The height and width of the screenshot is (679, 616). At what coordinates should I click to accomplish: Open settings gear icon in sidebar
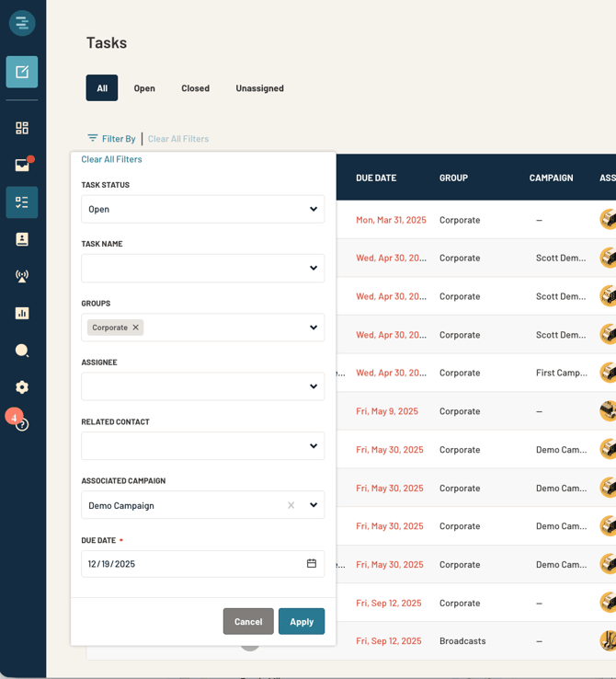click(x=22, y=387)
